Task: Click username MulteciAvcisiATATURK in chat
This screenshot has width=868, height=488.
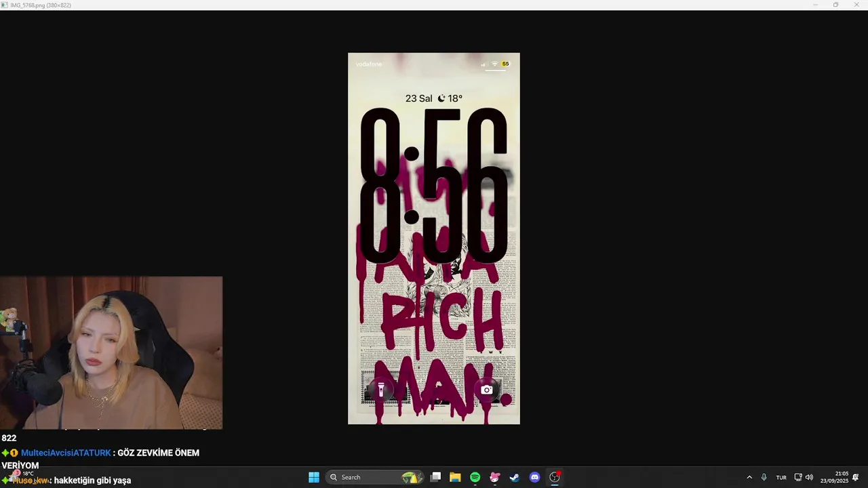Action: pos(66,453)
